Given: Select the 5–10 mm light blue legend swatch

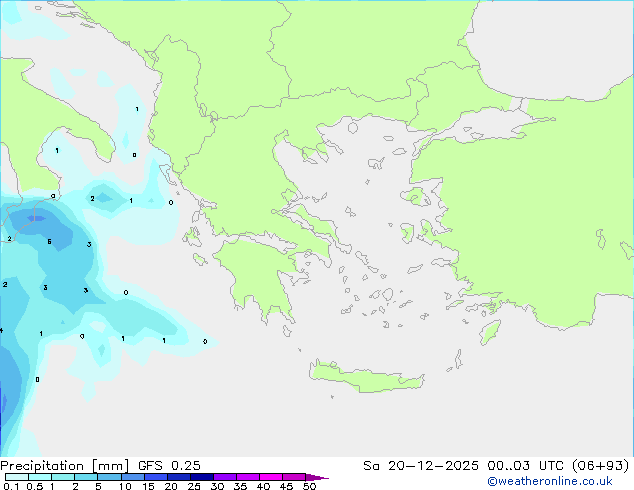Looking at the screenshot, I should [x=109, y=477].
